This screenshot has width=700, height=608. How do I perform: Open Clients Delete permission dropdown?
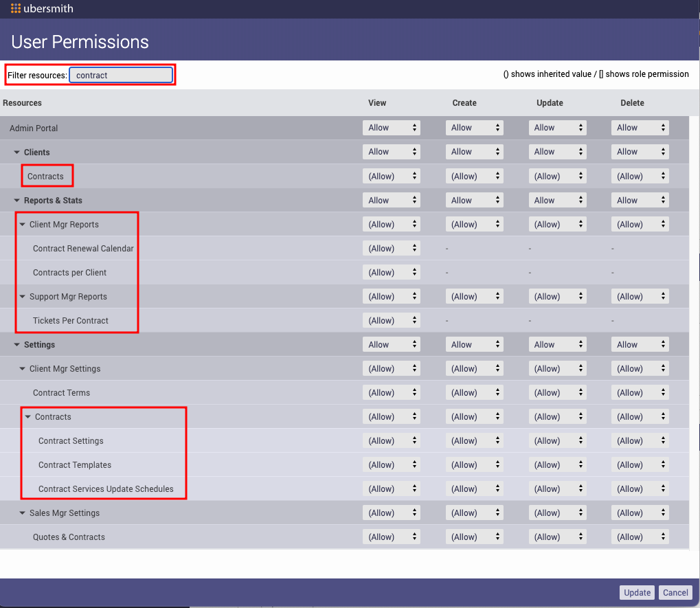click(x=640, y=152)
